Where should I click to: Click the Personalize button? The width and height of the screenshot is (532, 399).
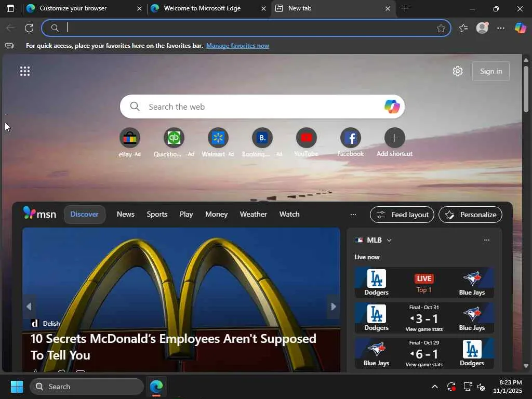tap(470, 215)
